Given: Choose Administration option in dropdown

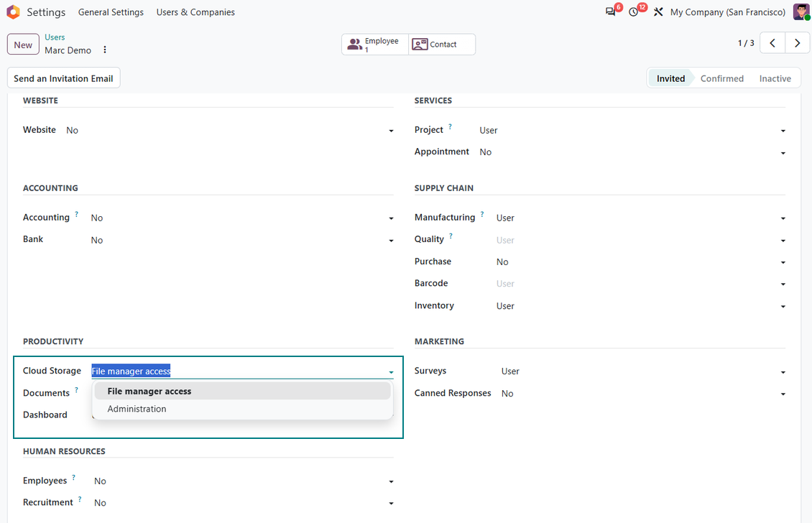Looking at the screenshot, I should 242,409.
